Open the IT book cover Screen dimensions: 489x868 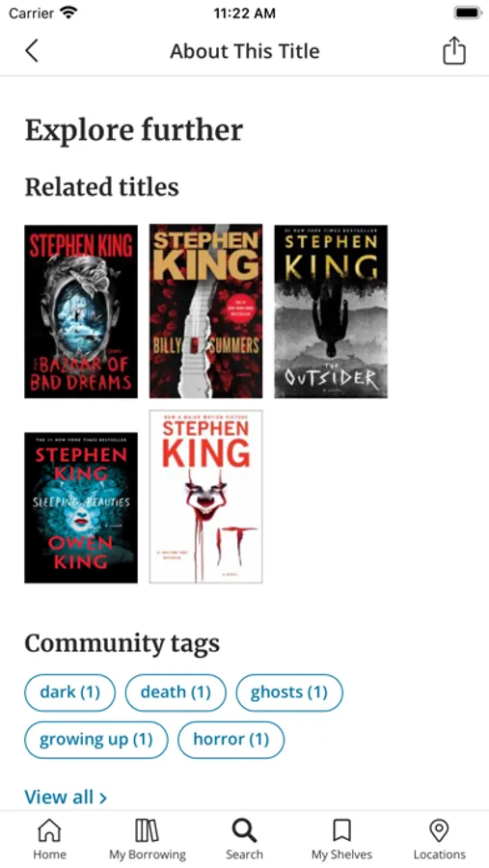coord(206,497)
